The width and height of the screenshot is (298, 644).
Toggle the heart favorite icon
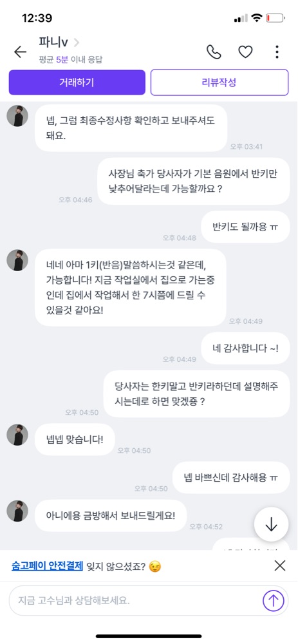click(x=245, y=52)
